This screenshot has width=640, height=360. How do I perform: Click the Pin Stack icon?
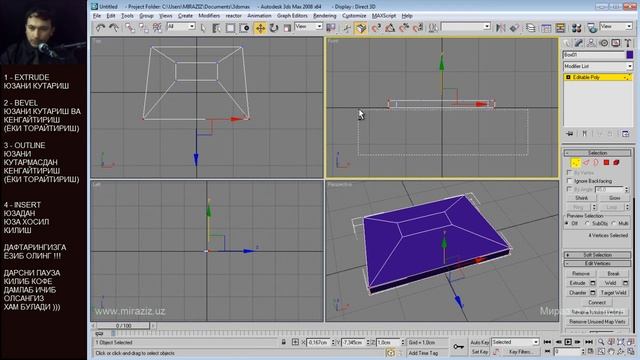coord(570,133)
